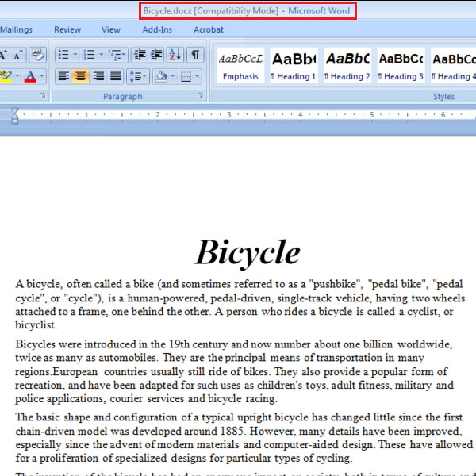
Task: Click the ruler indent marker
Action: 15,116
